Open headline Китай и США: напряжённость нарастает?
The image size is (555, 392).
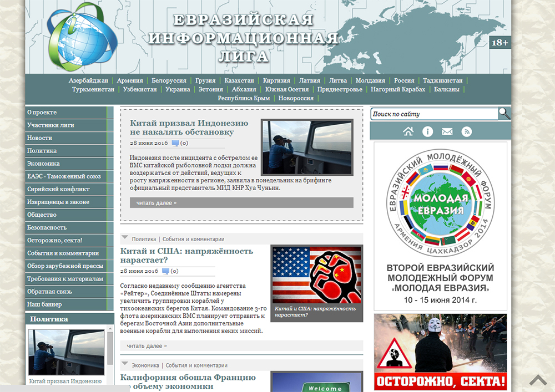186,255
